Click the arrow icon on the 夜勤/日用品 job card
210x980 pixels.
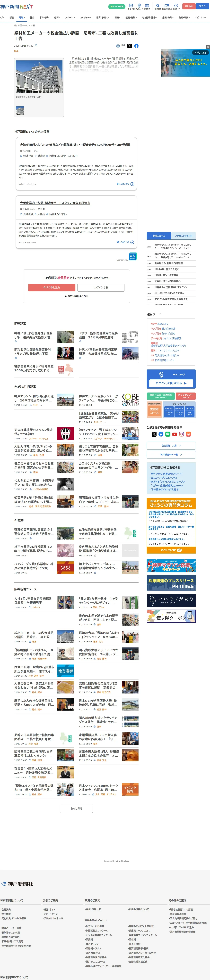click(x=132, y=184)
